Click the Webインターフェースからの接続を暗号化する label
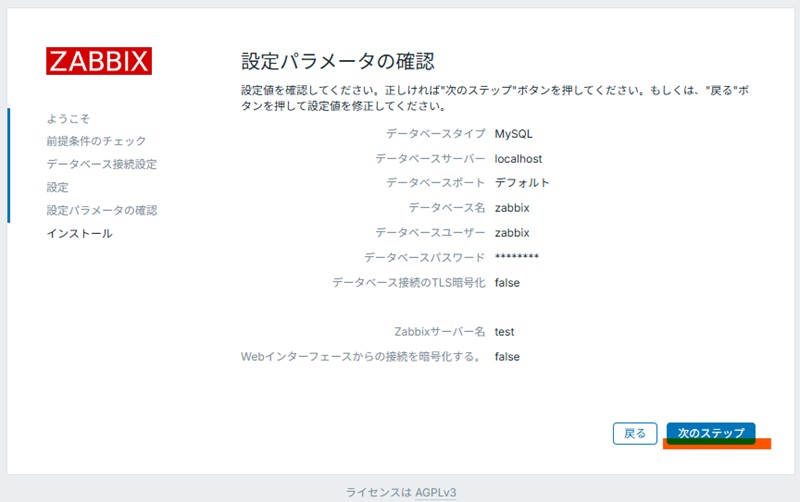 363,357
